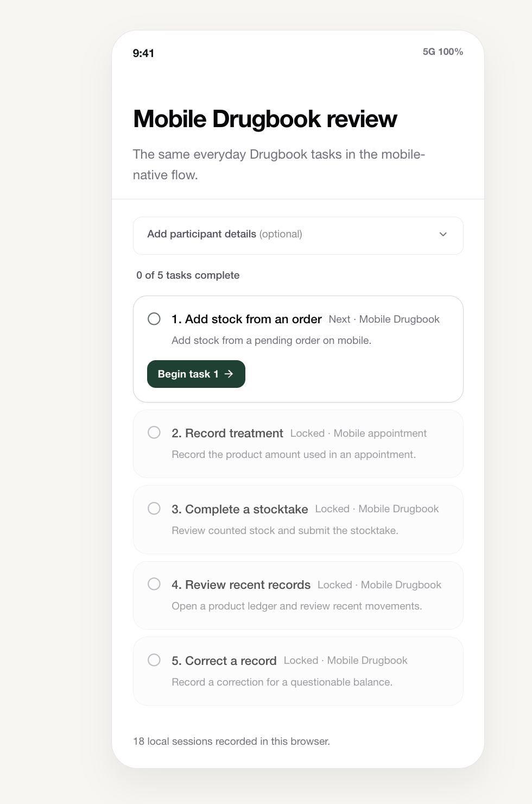
Task: Open the Add stock from an order title
Action: coord(246,319)
